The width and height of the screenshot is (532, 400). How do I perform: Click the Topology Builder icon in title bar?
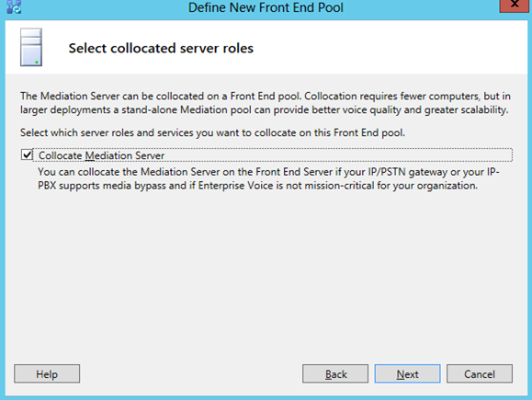point(14,6)
